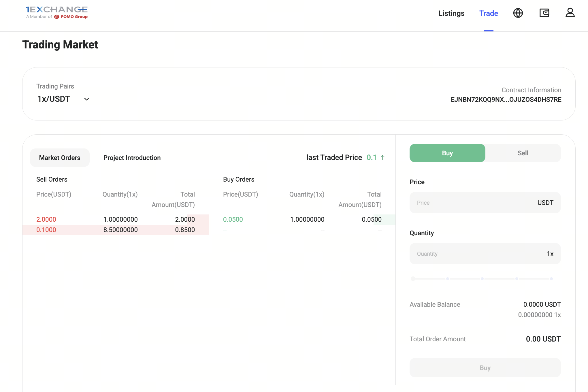The image size is (588, 392).
Task: Expand the trading pairs chevron
Action: click(x=86, y=99)
